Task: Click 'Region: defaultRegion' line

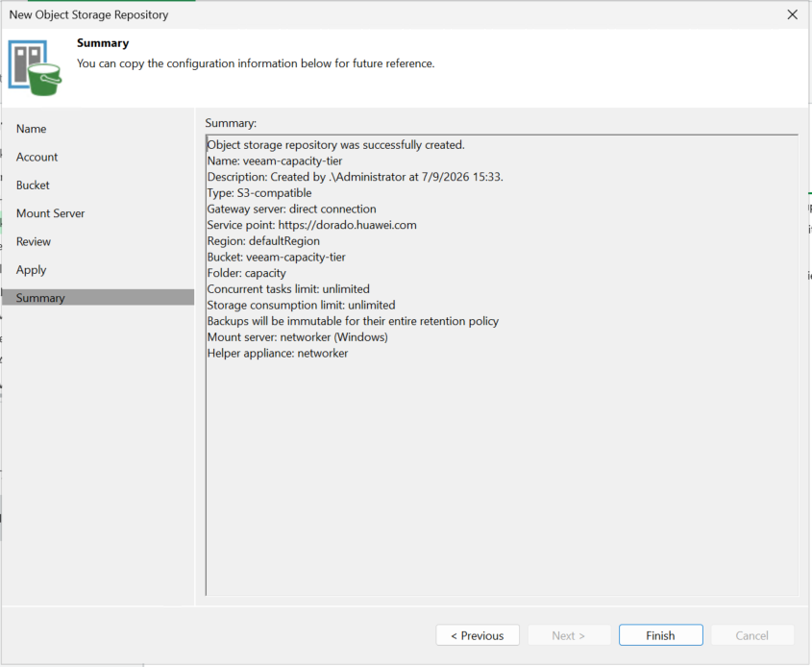Action: 263,241
